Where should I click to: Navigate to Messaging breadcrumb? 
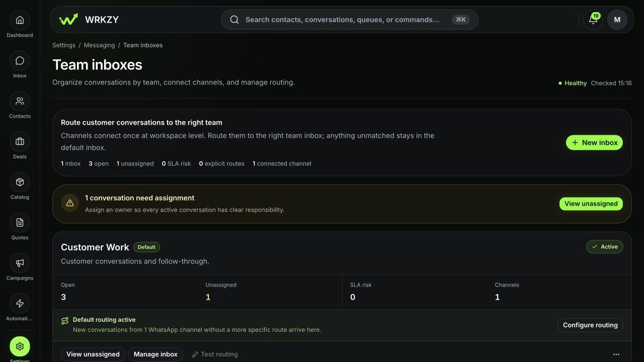(99, 45)
